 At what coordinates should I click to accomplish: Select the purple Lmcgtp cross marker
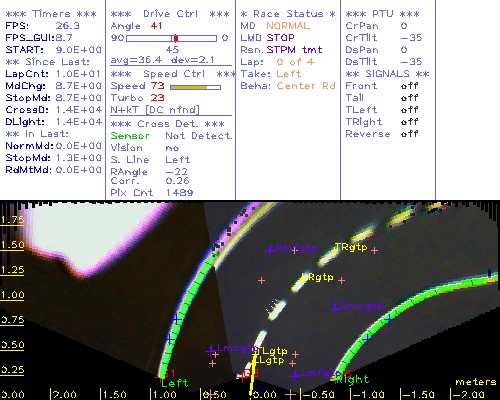click(x=211, y=350)
